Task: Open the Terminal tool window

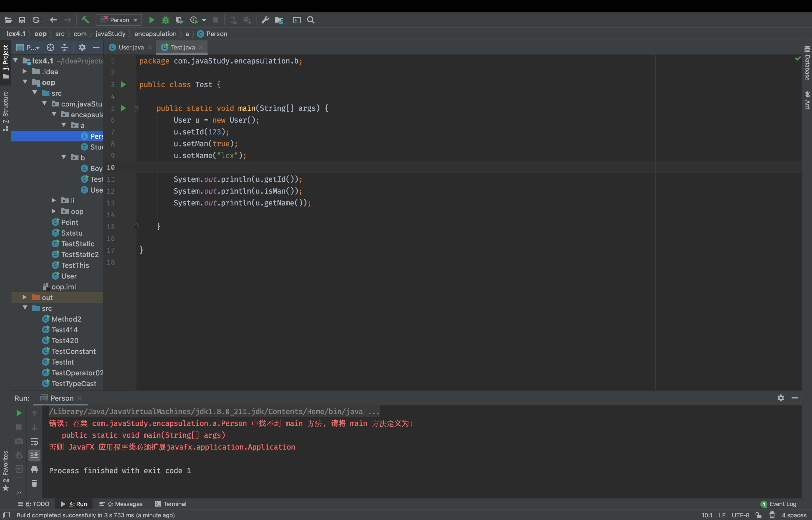Action: point(170,504)
